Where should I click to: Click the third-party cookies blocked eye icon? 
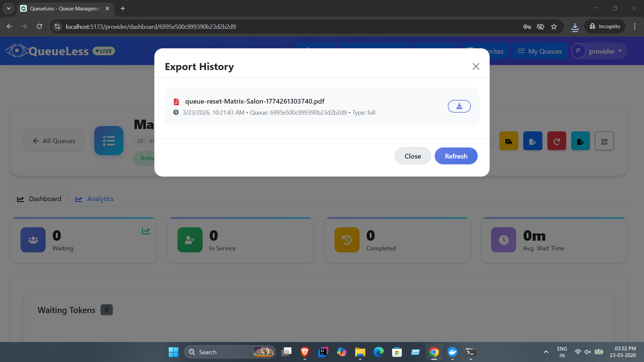[540, 26]
